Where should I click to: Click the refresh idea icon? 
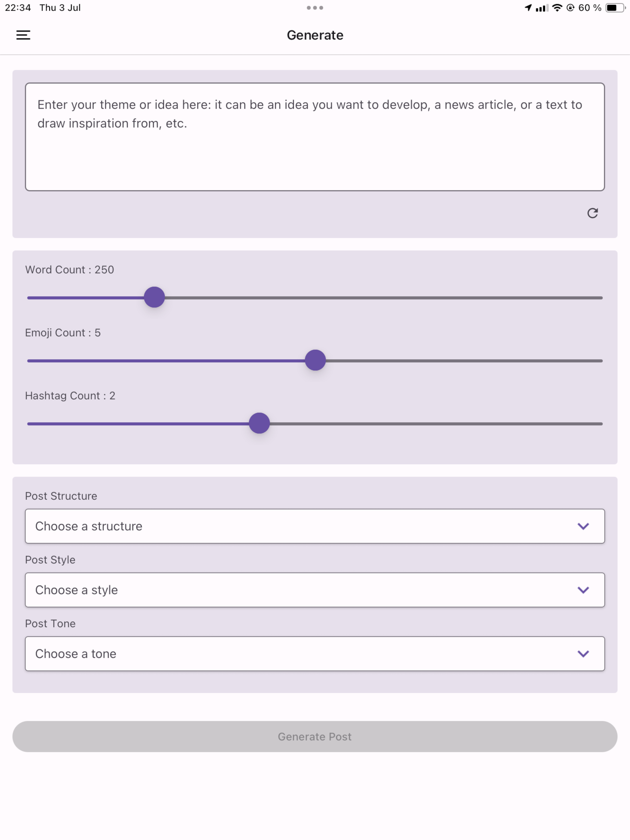point(592,213)
